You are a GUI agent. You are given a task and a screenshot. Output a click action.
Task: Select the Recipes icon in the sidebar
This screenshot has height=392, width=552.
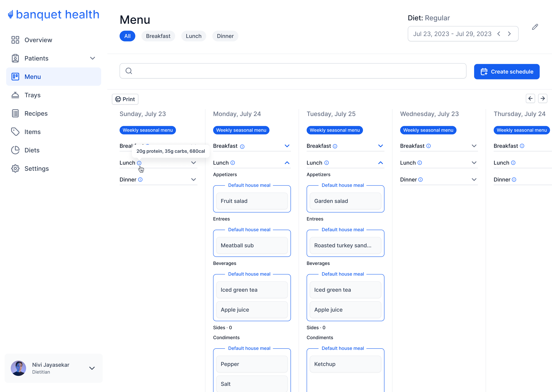click(x=15, y=113)
